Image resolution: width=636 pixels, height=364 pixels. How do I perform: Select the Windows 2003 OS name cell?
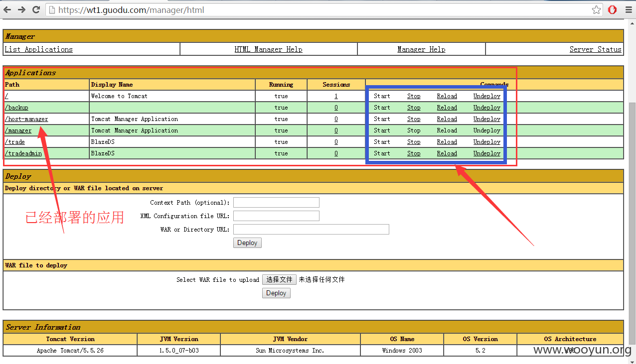coord(402,351)
